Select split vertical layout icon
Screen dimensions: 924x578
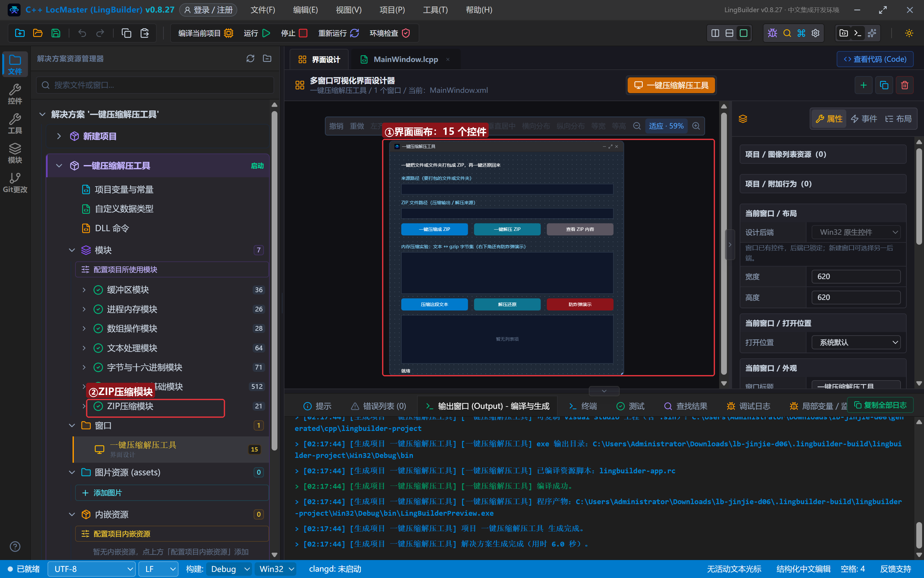715,33
